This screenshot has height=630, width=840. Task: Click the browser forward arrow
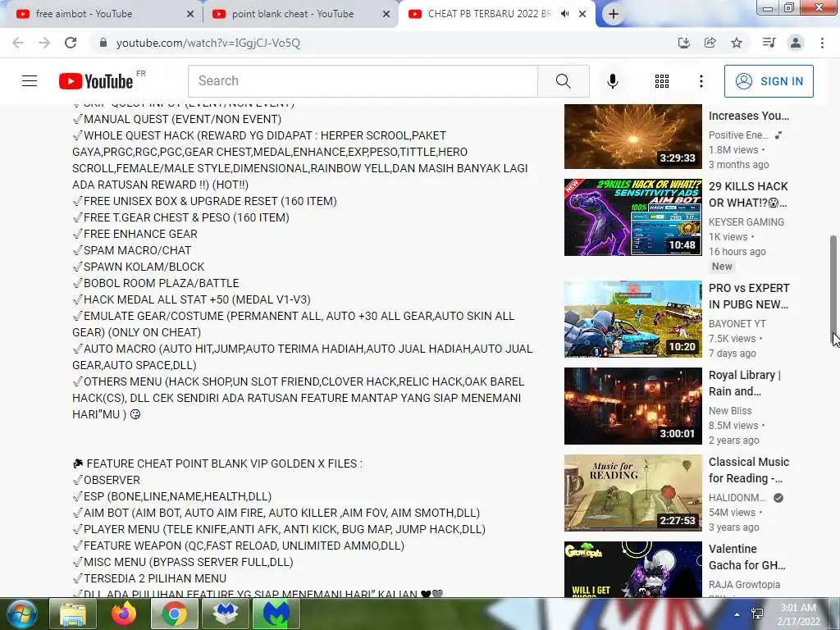coord(44,43)
